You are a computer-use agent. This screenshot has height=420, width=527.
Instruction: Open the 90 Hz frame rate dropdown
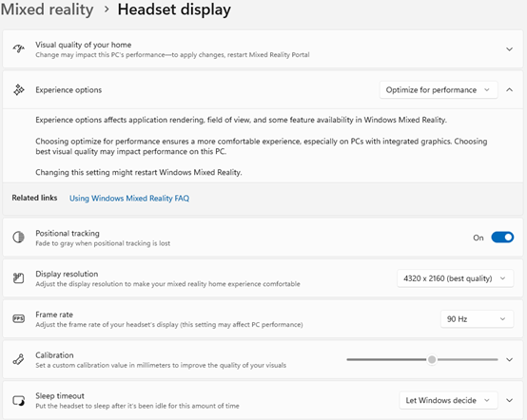tap(477, 319)
